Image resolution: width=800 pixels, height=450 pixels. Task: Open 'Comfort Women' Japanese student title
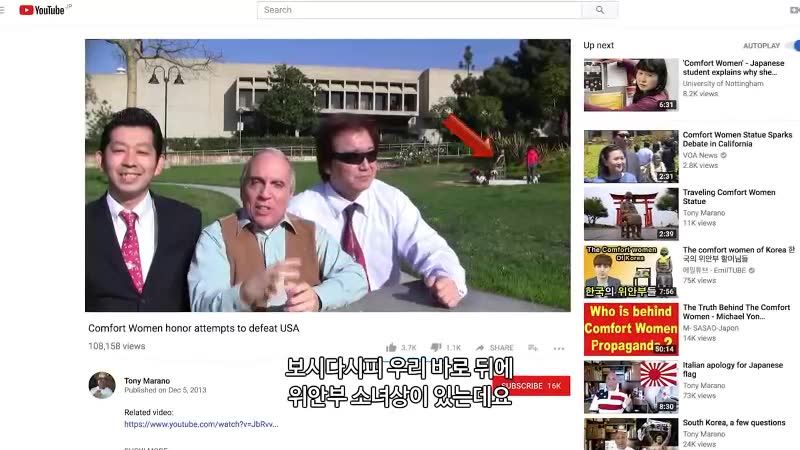pyautogui.click(x=733, y=67)
